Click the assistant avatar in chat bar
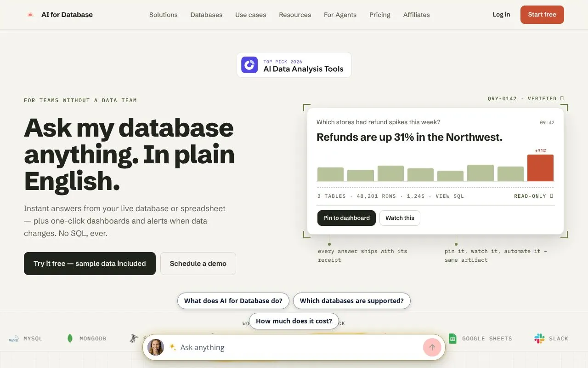The height and width of the screenshot is (368, 588). coord(156,347)
